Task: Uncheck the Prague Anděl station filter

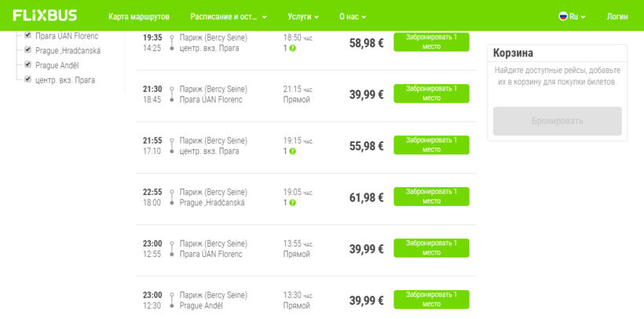Action: point(28,65)
